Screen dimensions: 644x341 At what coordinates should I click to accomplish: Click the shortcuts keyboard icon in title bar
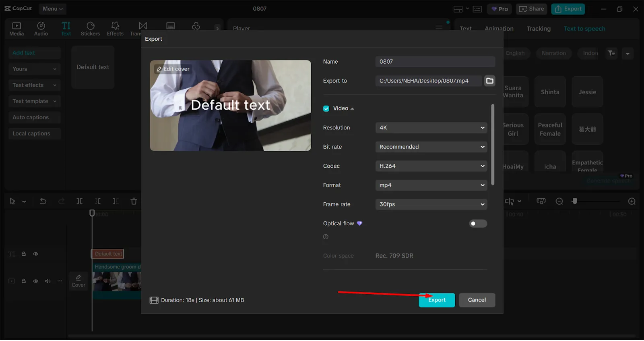pyautogui.click(x=477, y=9)
